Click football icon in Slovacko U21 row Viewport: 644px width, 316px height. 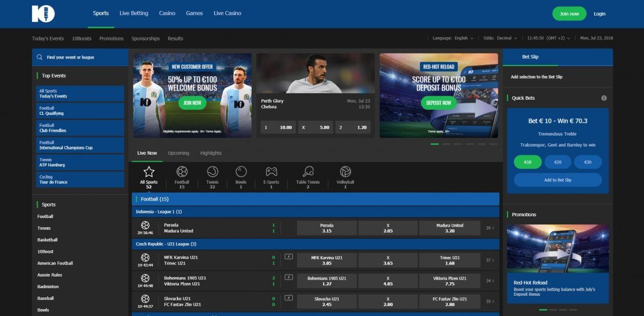coord(145,299)
